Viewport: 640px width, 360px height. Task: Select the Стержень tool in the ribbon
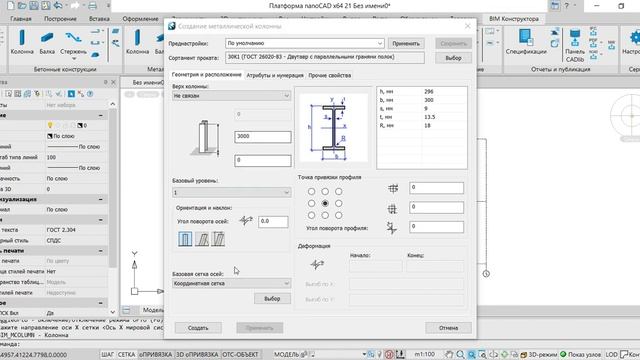coord(73,42)
